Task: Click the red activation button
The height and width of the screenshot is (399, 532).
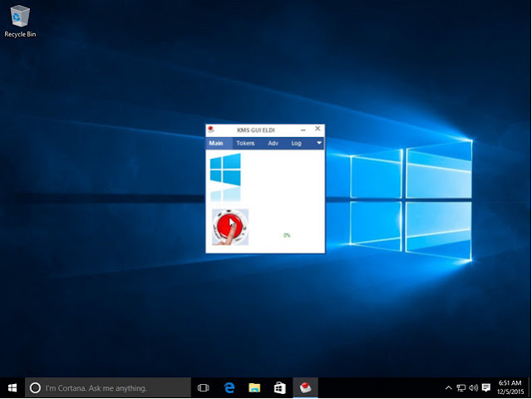Action: [230, 227]
